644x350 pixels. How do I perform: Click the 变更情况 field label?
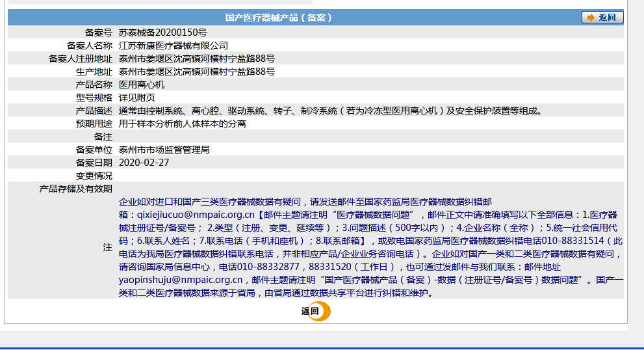point(94,176)
